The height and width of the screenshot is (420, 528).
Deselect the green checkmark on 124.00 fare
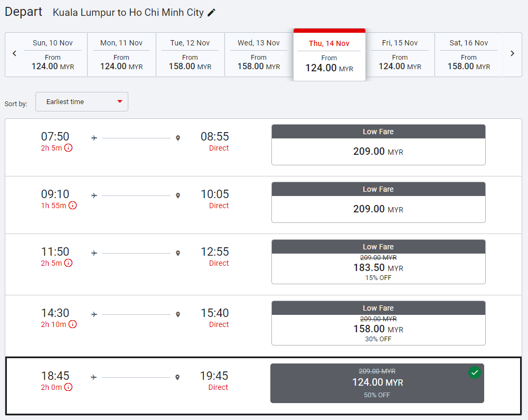475,372
